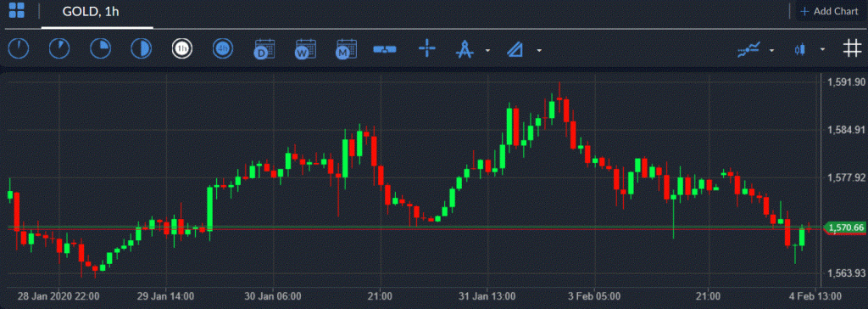Click the 4 Feb 13:00 time label
The height and width of the screenshot is (309, 868).
pyautogui.click(x=815, y=295)
